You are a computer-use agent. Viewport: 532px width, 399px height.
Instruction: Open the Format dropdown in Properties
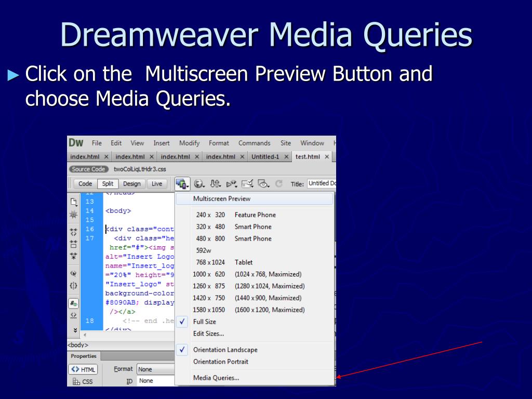(156, 369)
